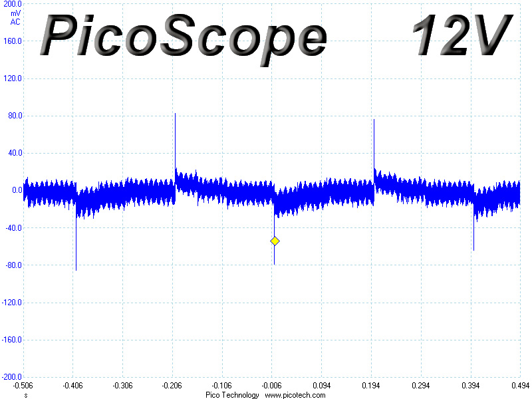
Task: Click the -0.306 time axis label
Action: (122, 386)
